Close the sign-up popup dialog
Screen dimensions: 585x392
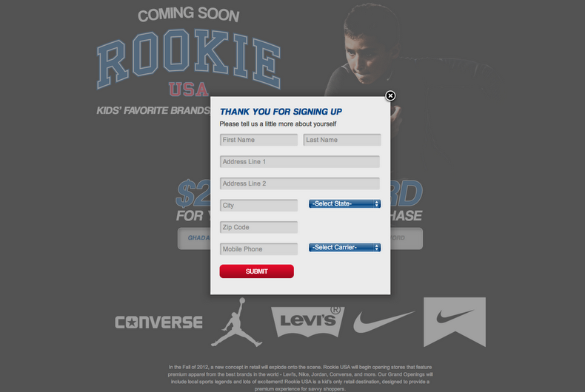(390, 95)
